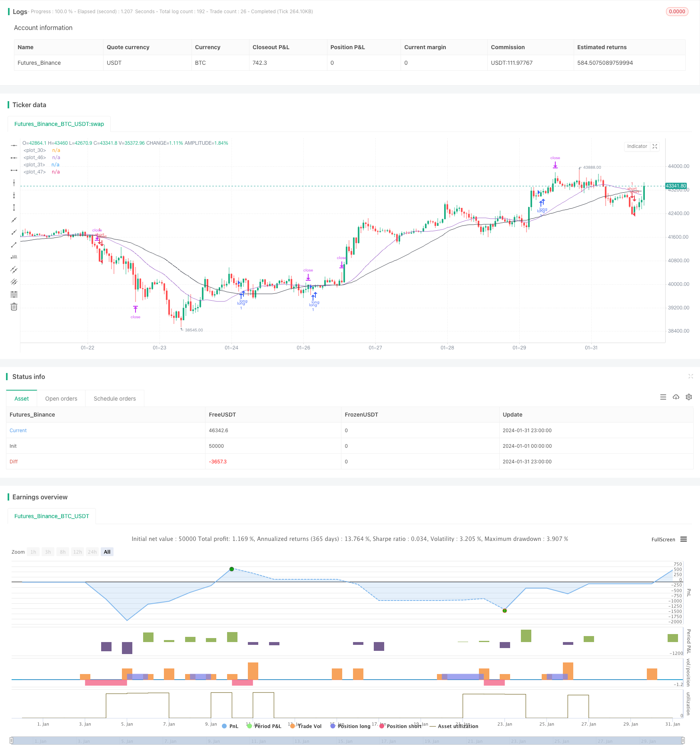Set zoom range to 24h
The width and height of the screenshot is (700, 756).
pyautogui.click(x=92, y=552)
